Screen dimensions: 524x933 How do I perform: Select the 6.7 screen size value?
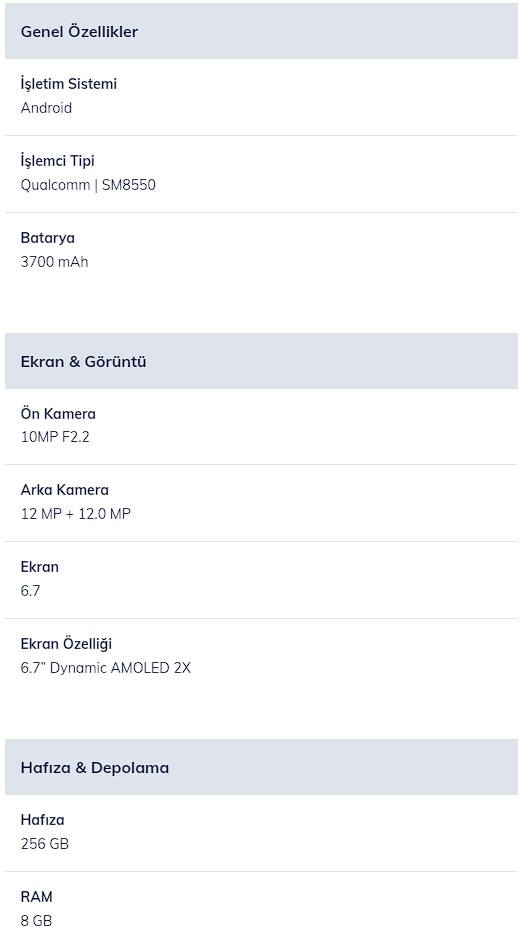tap(30, 591)
